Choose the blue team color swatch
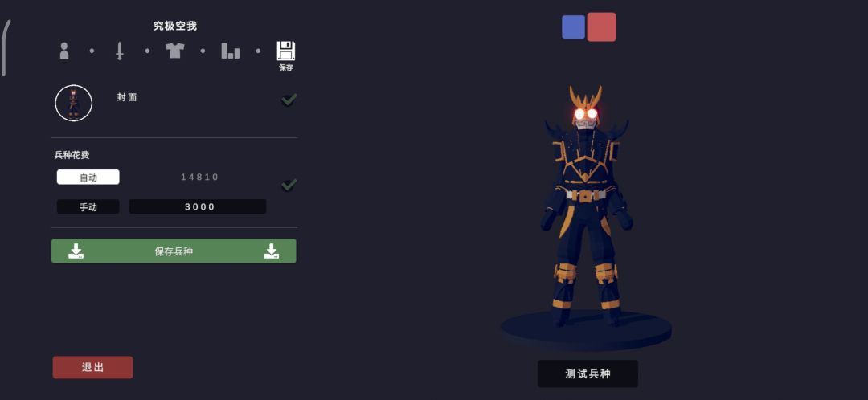Screen dimensions: 868x400 click(573, 27)
